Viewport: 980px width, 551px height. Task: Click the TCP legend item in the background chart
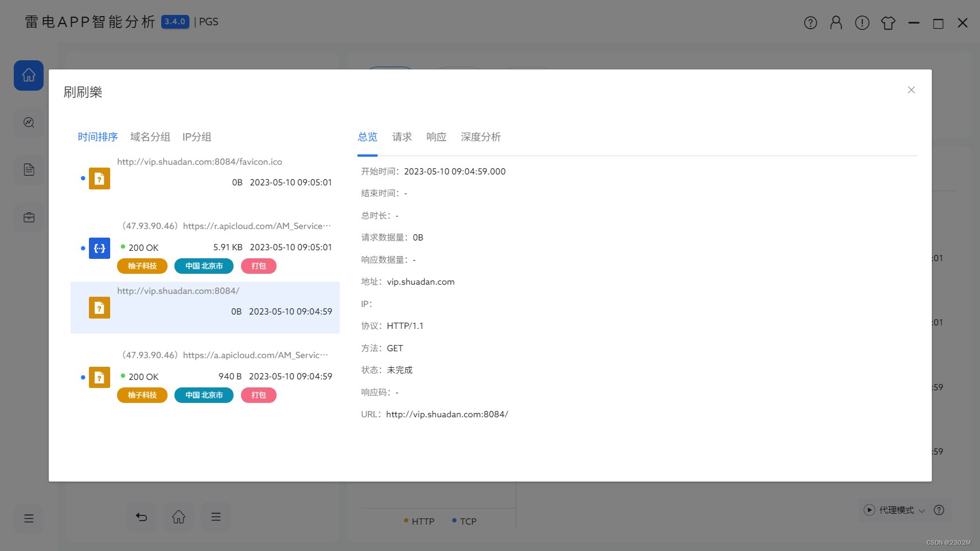tap(464, 521)
